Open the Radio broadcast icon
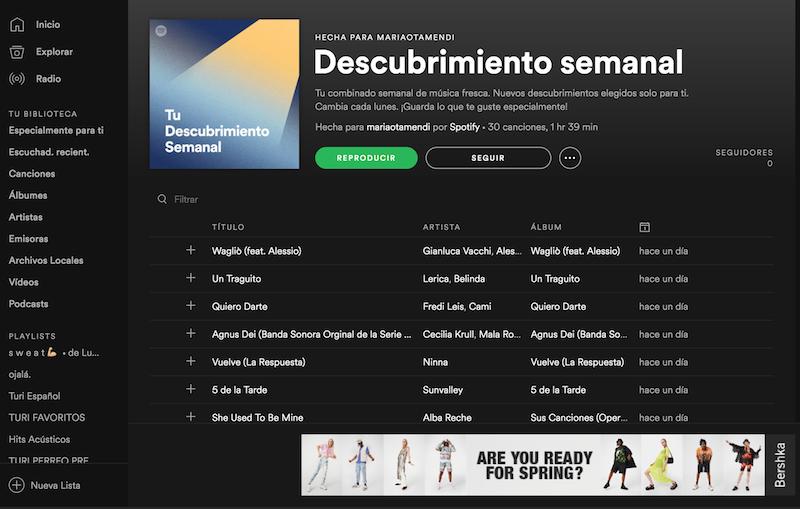Image resolution: width=800 pixels, height=509 pixels. [17, 79]
